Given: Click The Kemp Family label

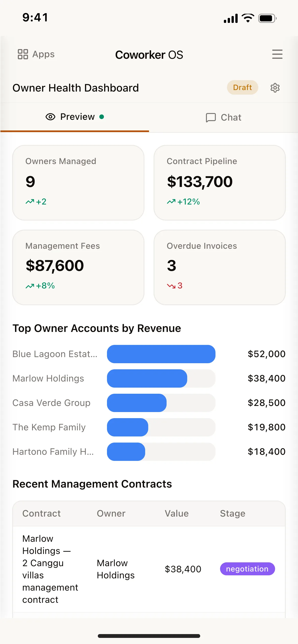Looking at the screenshot, I should tap(49, 427).
